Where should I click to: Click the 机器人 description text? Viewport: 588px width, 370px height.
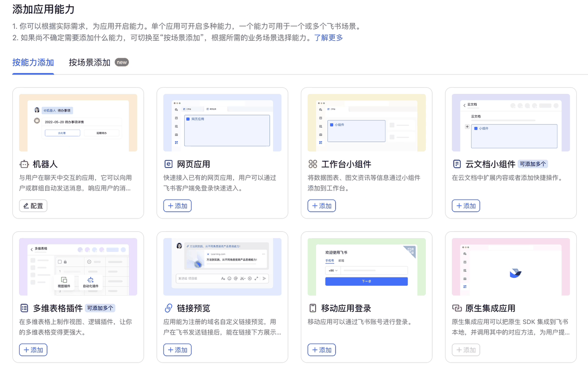pyautogui.click(x=75, y=183)
